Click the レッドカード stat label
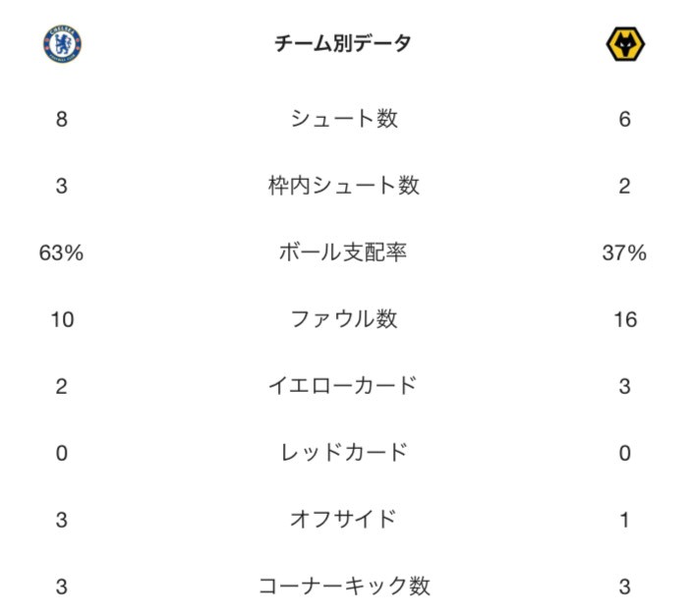The height and width of the screenshot is (616, 689). click(x=344, y=453)
